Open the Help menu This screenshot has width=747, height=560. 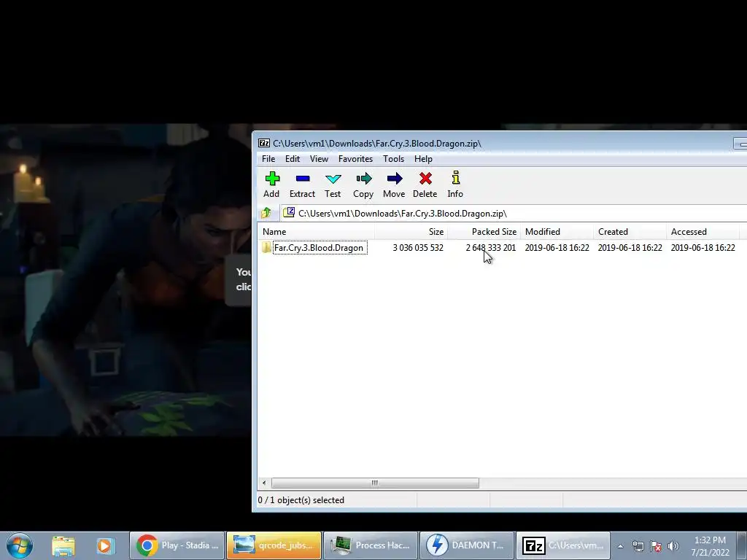pos(423,159)
